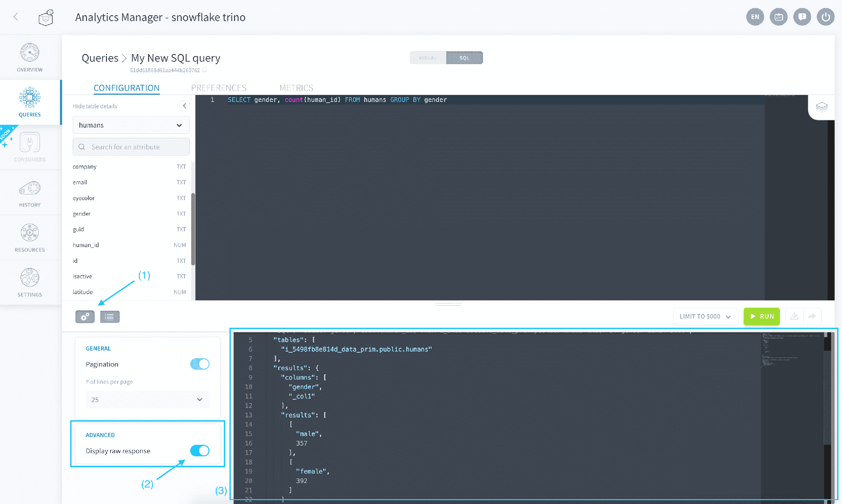
Task: Select the guid attribute
Action: tap(129, 229)
